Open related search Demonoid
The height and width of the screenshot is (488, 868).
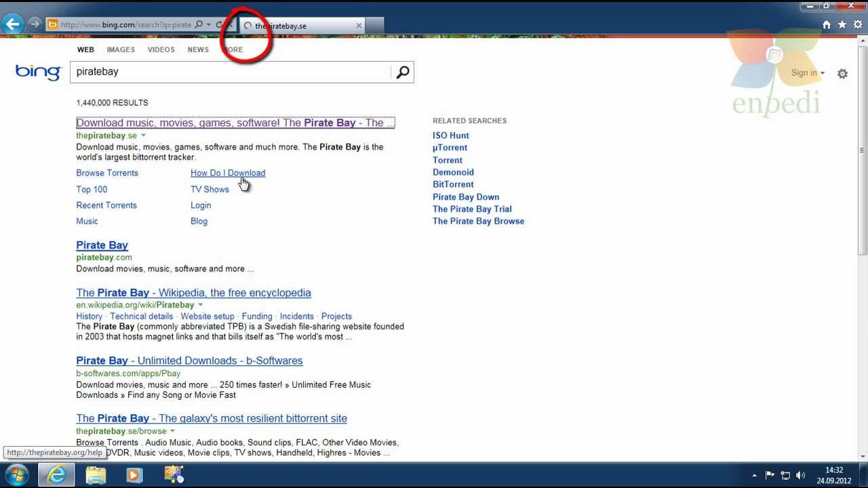(x=453, y=172)
